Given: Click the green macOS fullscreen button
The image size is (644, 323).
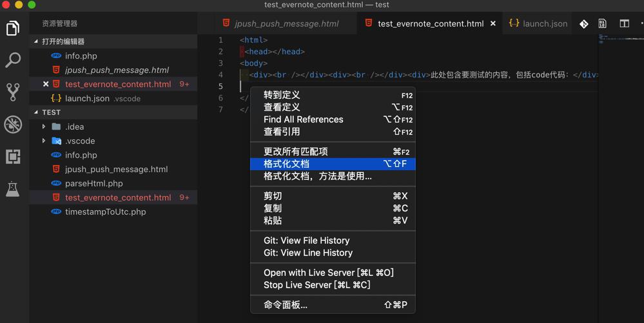Looking at the screenshot, I should point(32,5).
